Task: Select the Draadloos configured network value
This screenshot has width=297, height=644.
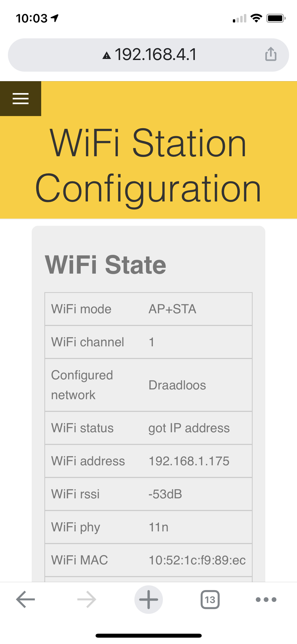Action: (177, 385)
